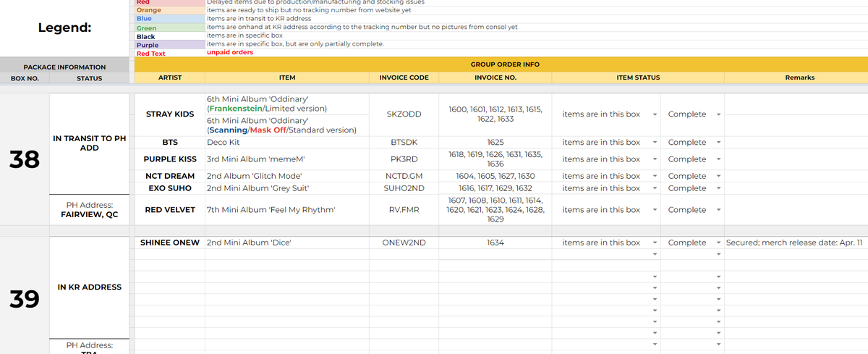The width and height of the screenshot is (868, 354).
Task: Select the 'Red Text' legend cell
Action: pos(170,54)
